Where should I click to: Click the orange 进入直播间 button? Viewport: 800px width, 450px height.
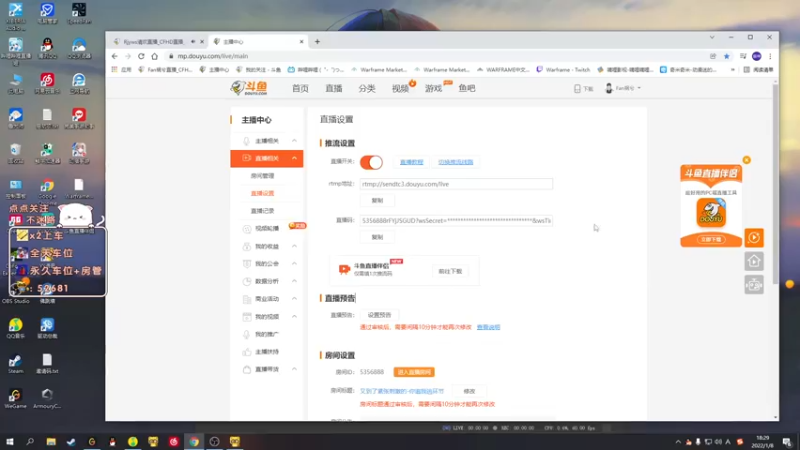414,372
